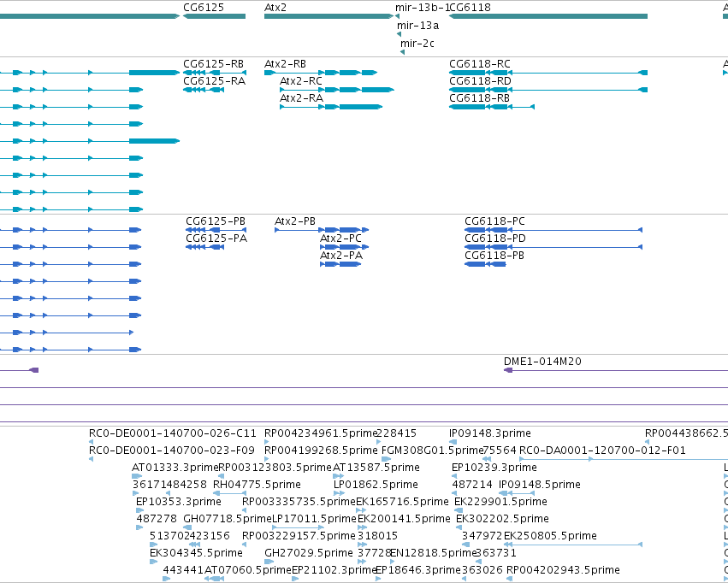728x583 pixels.
Task: Click the EK229901.5prime EST label
Action: tap(500, 502)
